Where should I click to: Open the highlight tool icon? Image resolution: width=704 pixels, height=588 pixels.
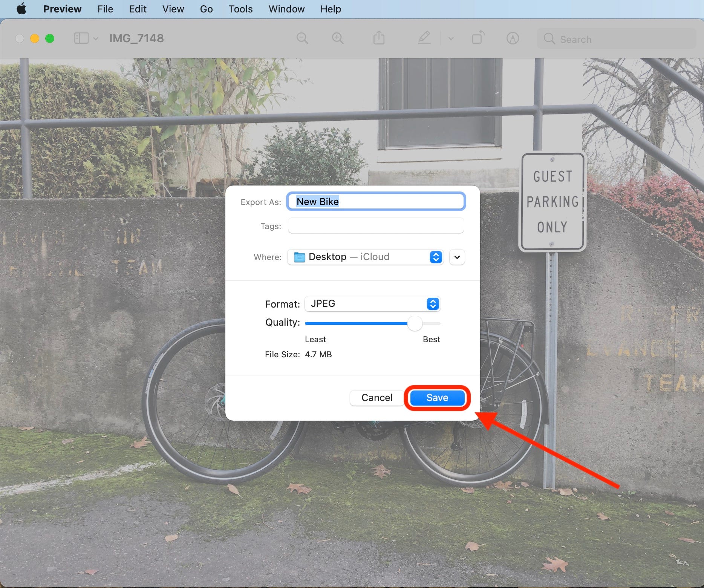point(513,38)
